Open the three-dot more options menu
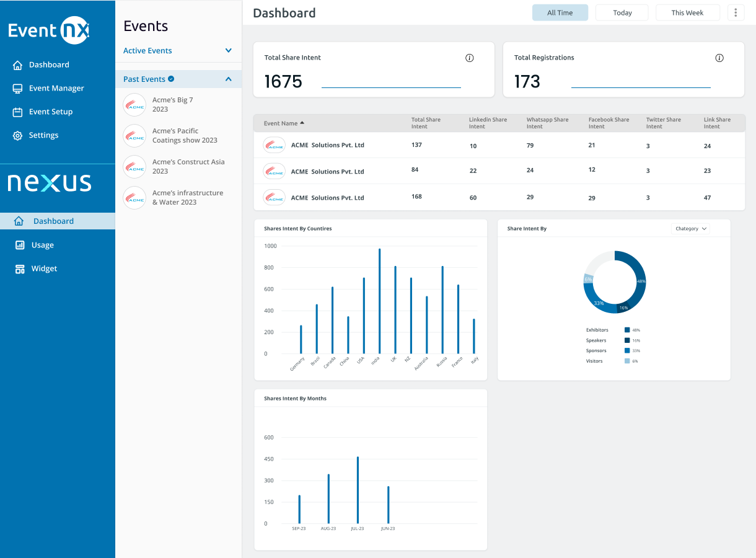Screen dimensions: 756x558 [x=735, y=13]
